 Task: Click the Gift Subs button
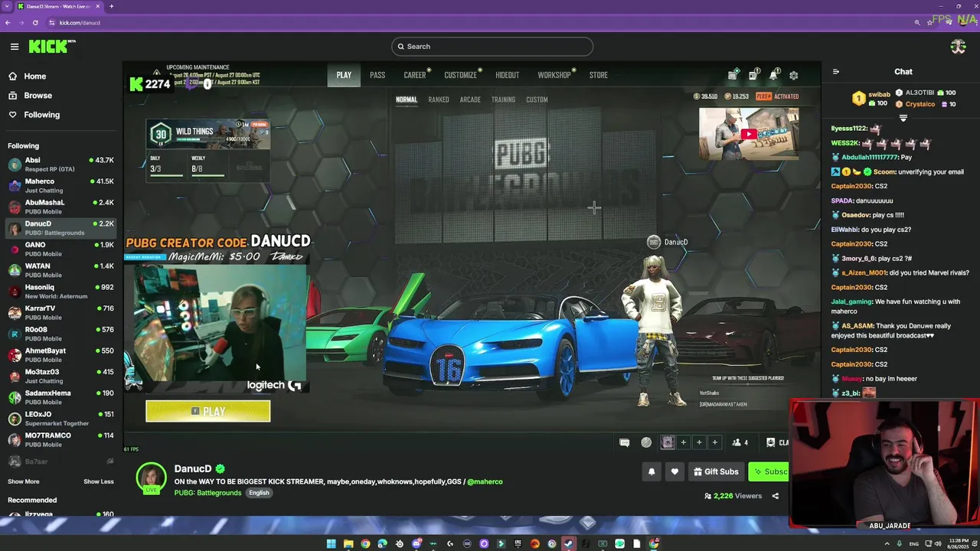[716, 472]
